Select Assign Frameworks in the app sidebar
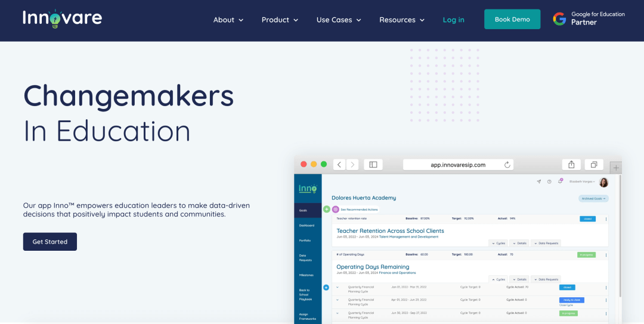Viewport: 644px width, 324px height. click(308, 316)
